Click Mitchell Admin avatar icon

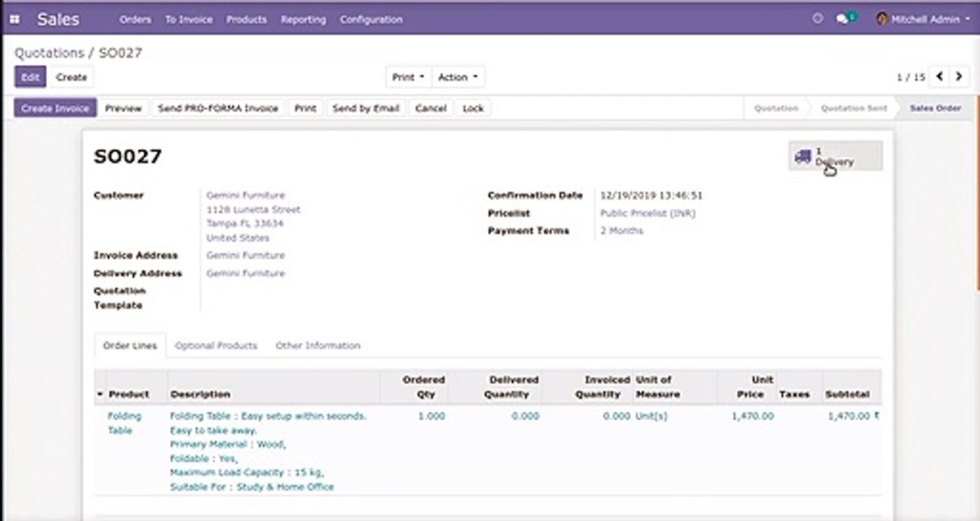pos(882,20)
